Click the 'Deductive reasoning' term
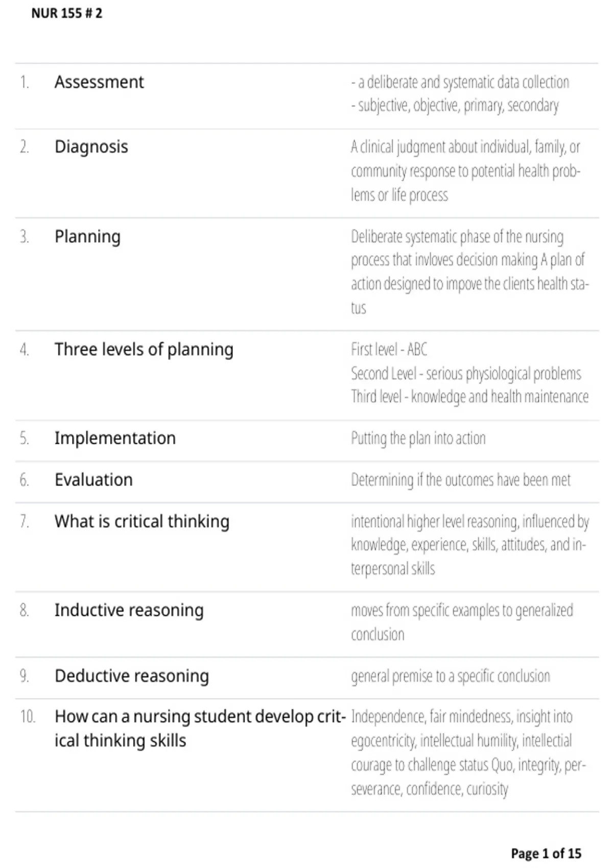The width and height of the screenshot is (613, 868). click(x=132, y=676)
